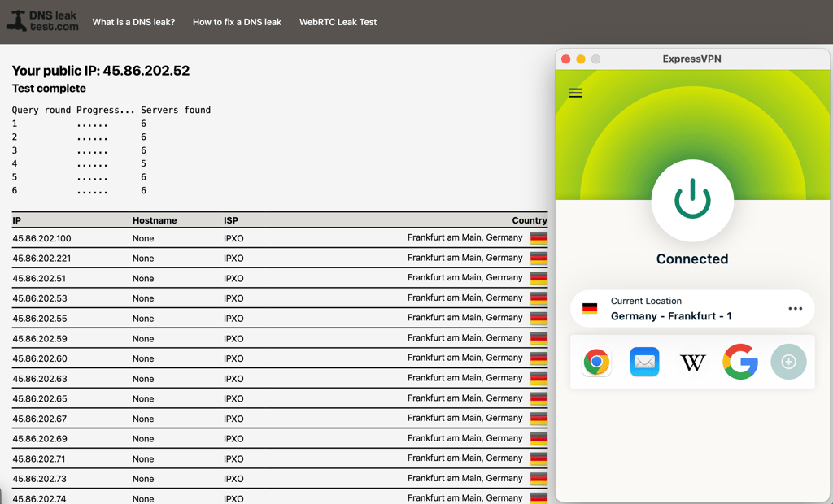Click the DNS leak test.com logo
This screenshot has height=504, width=833.
(42, 20)
